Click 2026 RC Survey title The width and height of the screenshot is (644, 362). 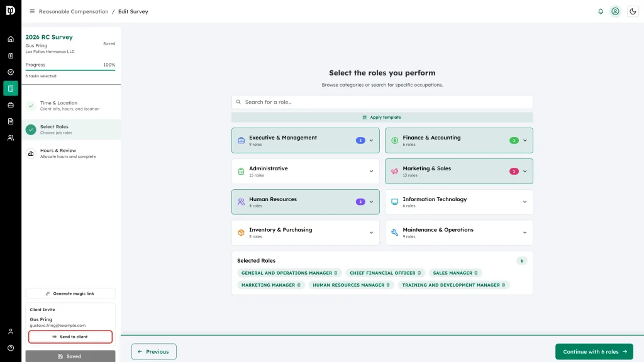(x=49, y=37)
